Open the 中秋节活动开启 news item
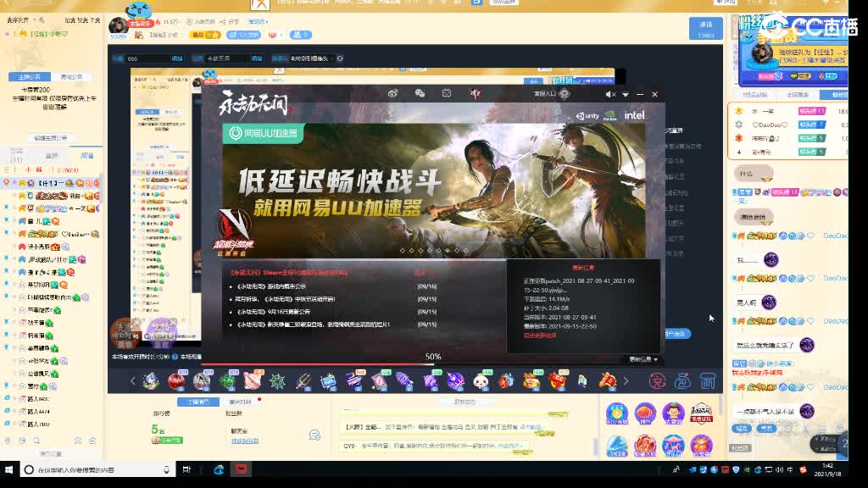 point(286,299)
